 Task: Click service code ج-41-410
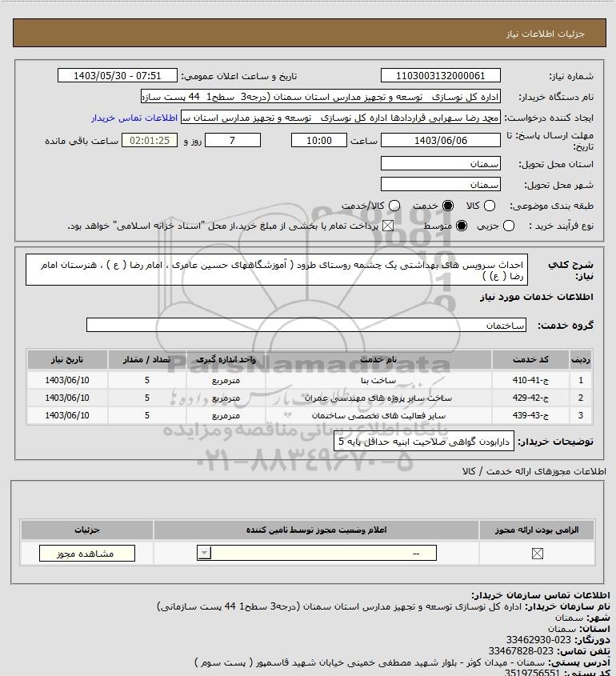tap(530, 380)
